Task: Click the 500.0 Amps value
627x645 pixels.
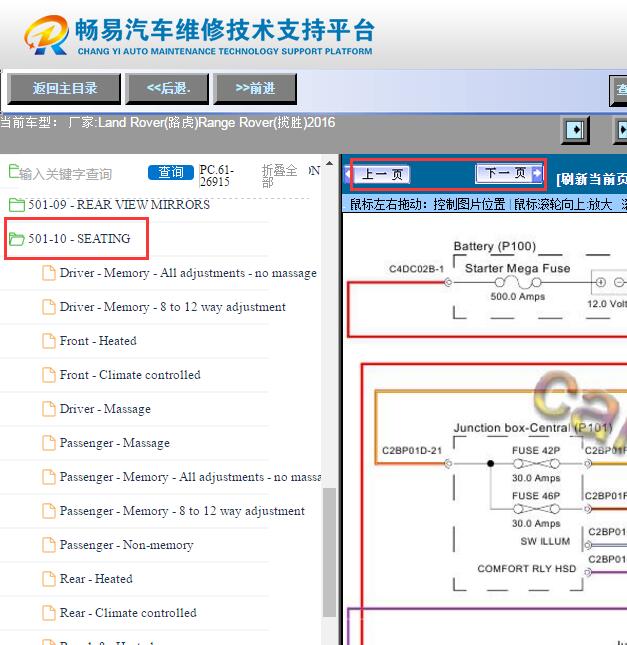Action: 518,297
